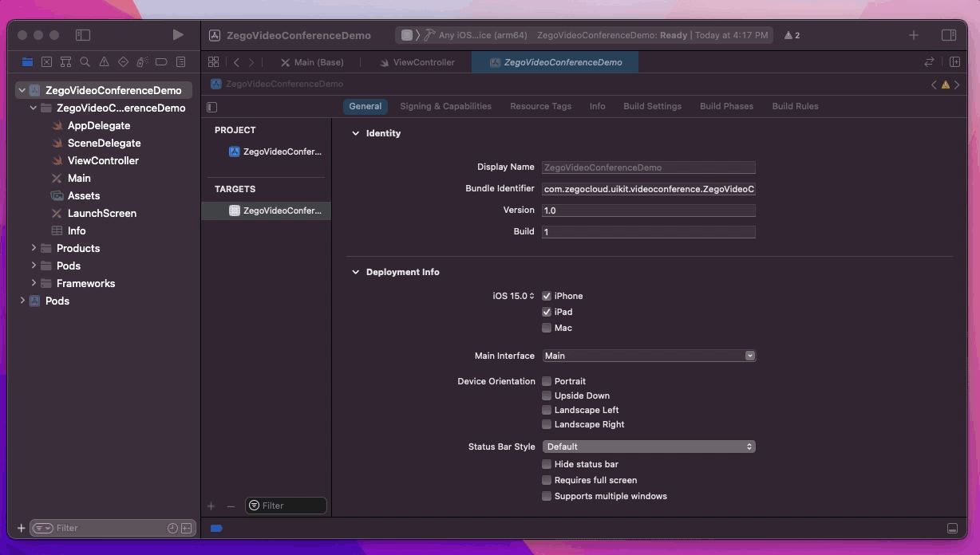This screenshot has width=980, height=555.
Task: Open the related items grid icon
Action: point(213,62)
